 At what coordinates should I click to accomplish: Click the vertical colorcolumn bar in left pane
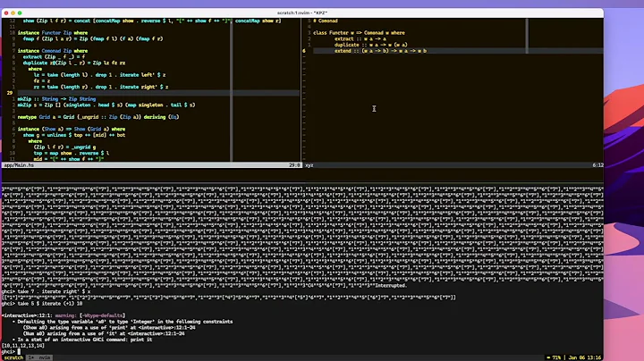click(232, 90)
